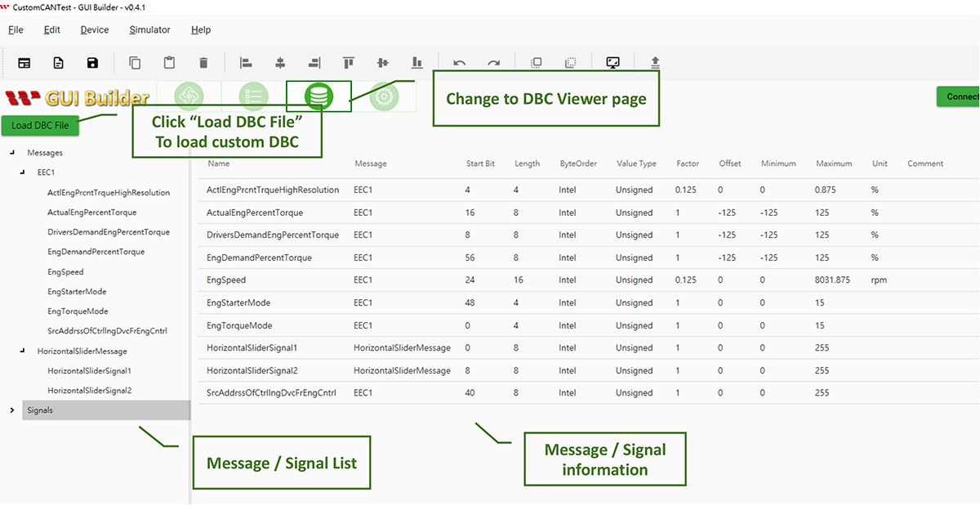Collapse the EEC1 message node
The height and width of the screenshot is (506, 980).
click(22, 172)
